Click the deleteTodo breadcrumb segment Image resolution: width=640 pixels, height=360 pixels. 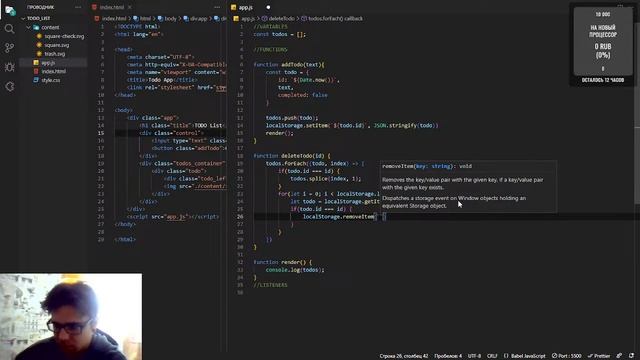281,18
